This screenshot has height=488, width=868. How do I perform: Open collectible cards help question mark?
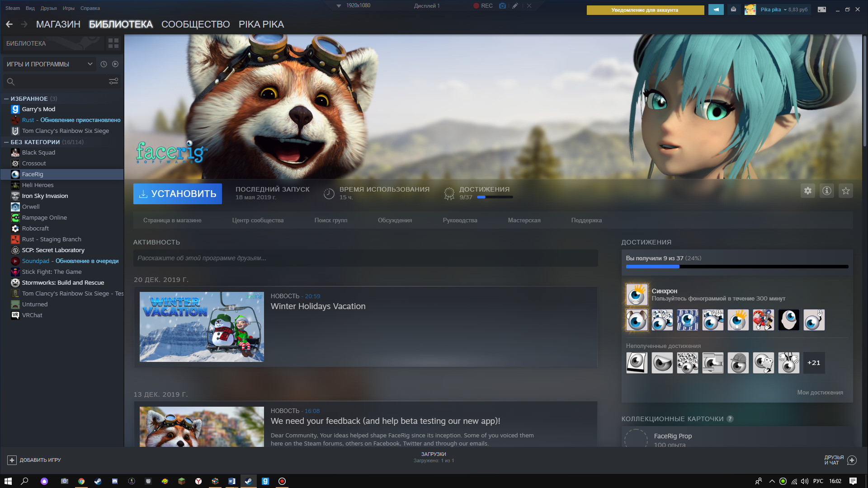coord(730,419)
